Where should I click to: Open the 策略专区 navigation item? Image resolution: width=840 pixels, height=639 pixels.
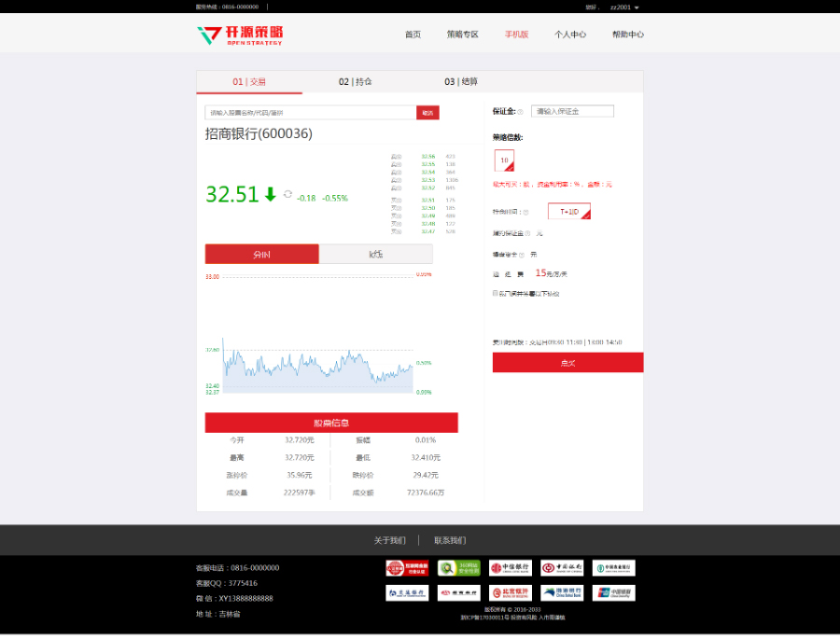[x=462, y=35]
